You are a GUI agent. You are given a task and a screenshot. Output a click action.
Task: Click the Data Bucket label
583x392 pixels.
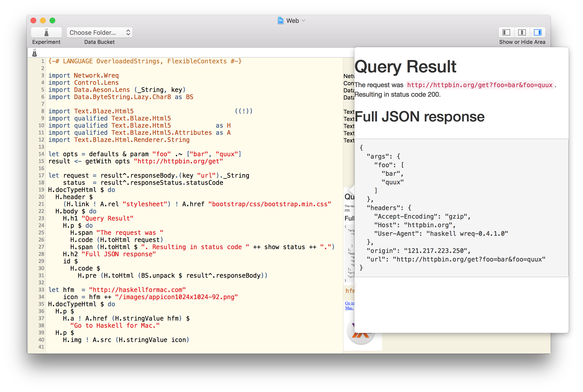(x=99, y=42)
